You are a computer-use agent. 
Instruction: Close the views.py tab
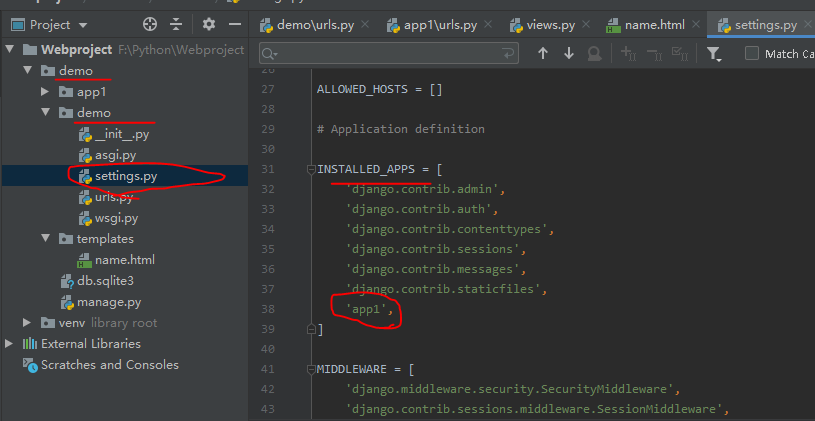tap(586, 24)
